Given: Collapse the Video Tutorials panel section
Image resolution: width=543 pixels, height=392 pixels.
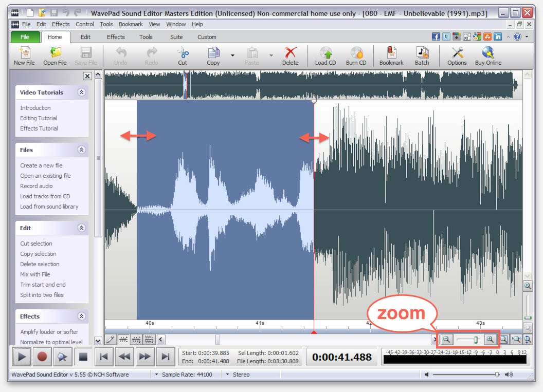Looking at the screenshot, I should [81, 92].
